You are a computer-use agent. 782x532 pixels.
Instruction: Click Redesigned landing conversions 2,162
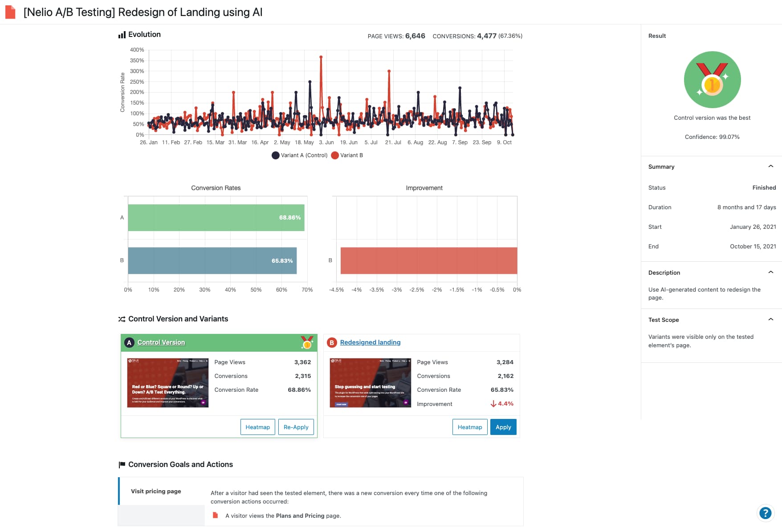pos(505,376)
